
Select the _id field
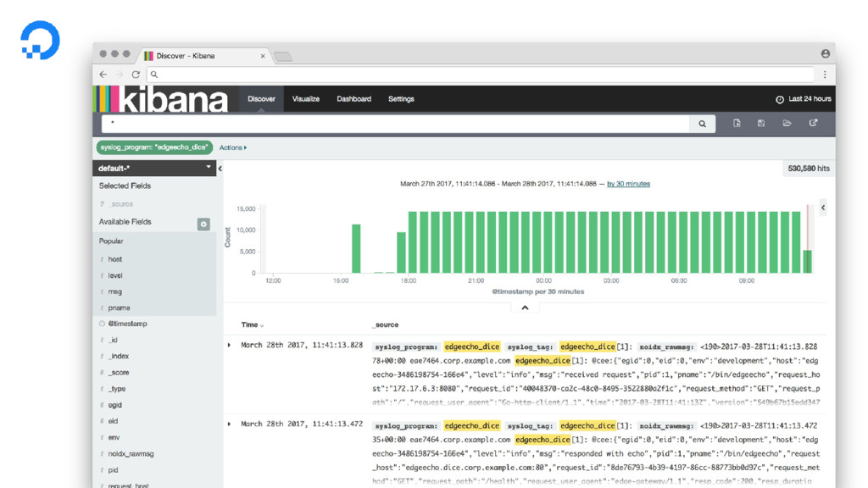click(x=113, y=340)
